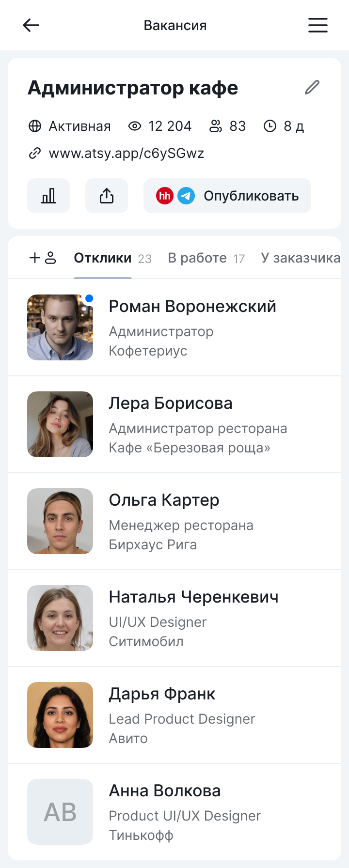
Task: Open the vacancy statistics chart button
Action: pyautogui.click(x=48, y=196)
